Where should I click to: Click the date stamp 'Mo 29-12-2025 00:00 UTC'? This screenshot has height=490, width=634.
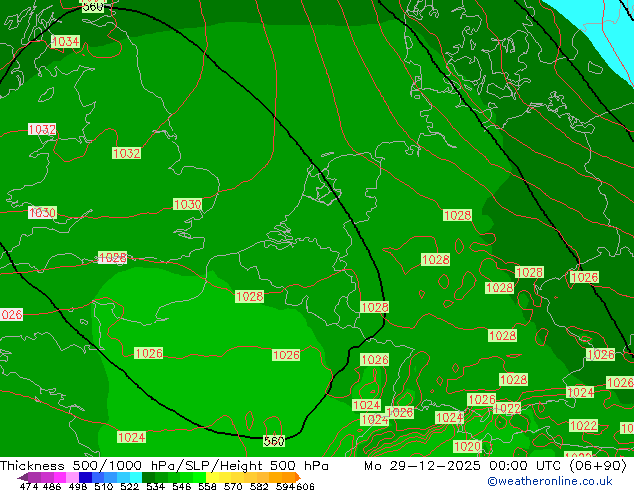click(x=464, y=466)
